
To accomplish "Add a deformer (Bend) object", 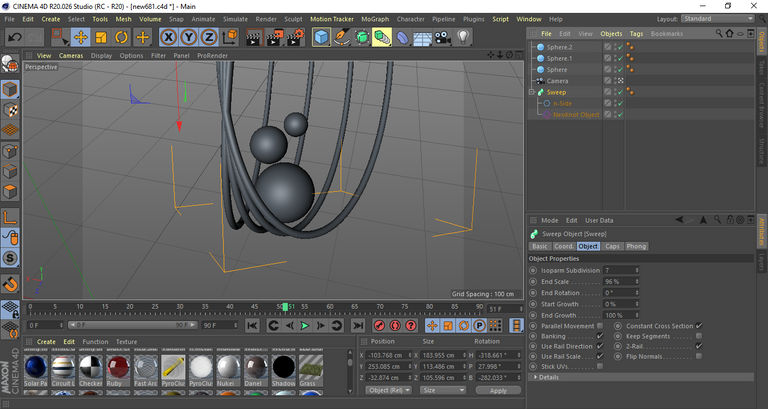I will click(402, 37).
